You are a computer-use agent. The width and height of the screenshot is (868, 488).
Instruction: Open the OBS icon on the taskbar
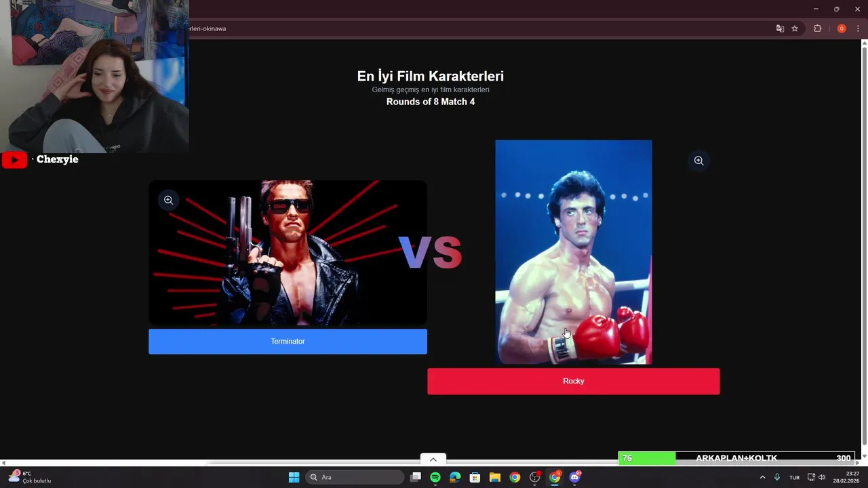point(535,477)
